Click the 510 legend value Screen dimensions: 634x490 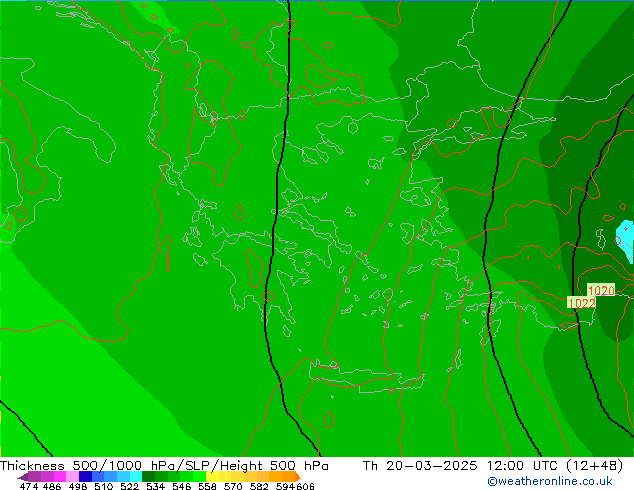(x=104, y=486)
